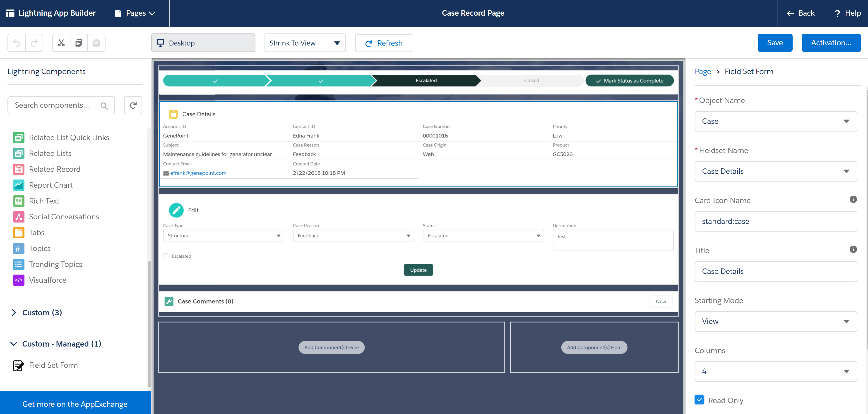This screenshot has height=414, width=868.
Task: Select the Cut icon in the toolbar
Action: [x=61, y=43]
